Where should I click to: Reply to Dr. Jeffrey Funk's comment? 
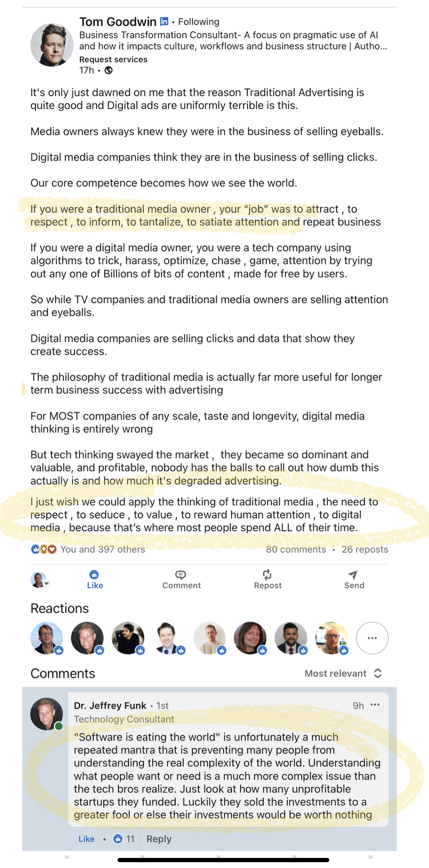pos(159,839)
